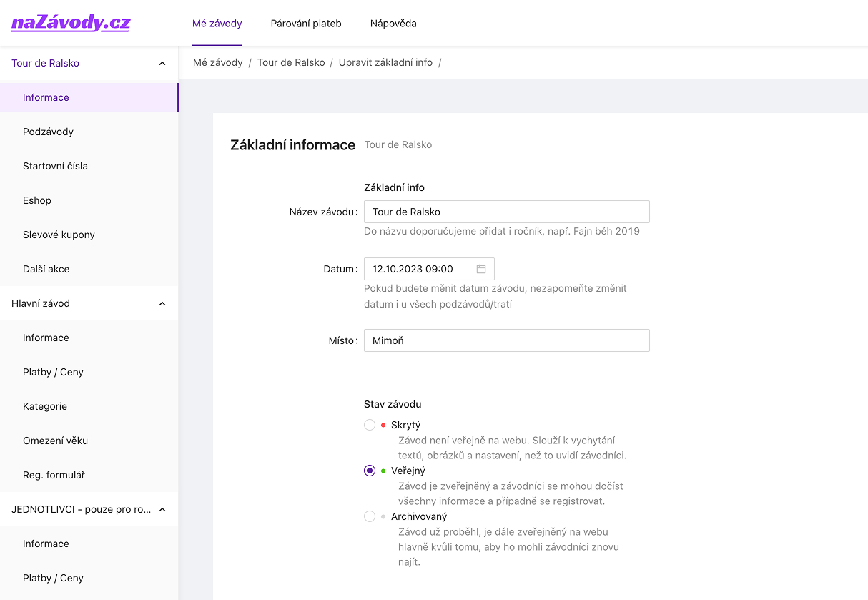Viewport: 868px width, 600px height.
Task: Choose the Archivovaný race status
Action: 370,516
